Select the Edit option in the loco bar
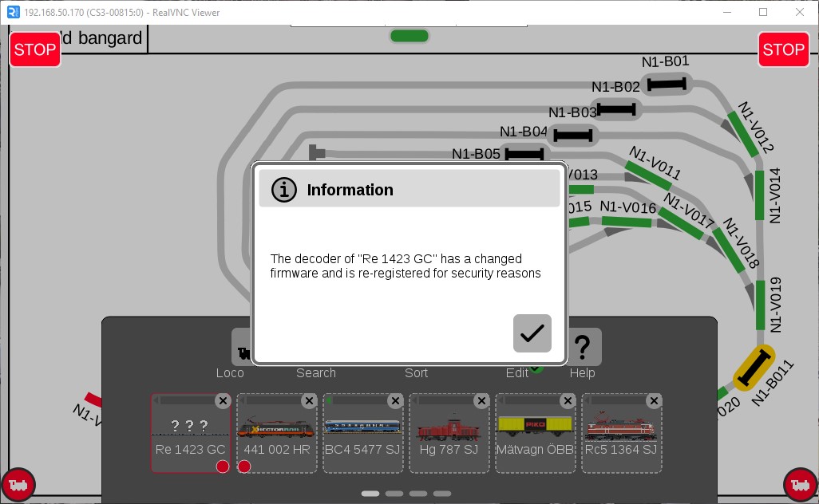819x504 pixels. point(517,373)
